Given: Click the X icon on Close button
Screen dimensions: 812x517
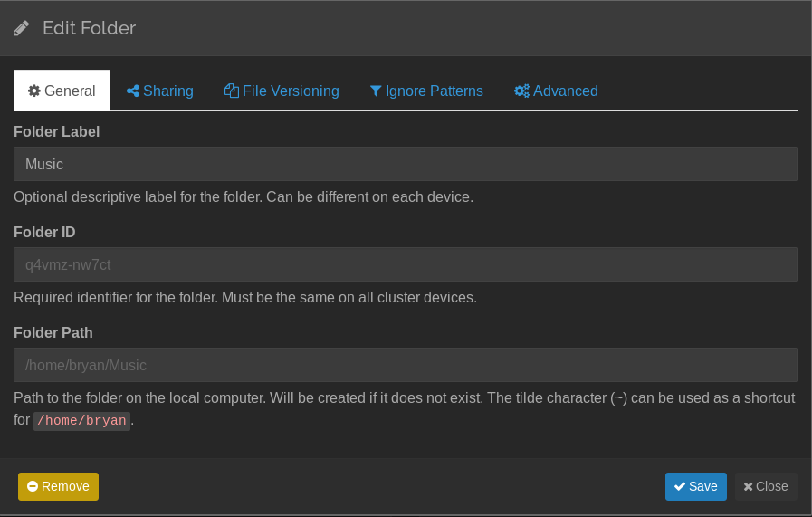Looking at the screenshot, I should coord(749,486).
